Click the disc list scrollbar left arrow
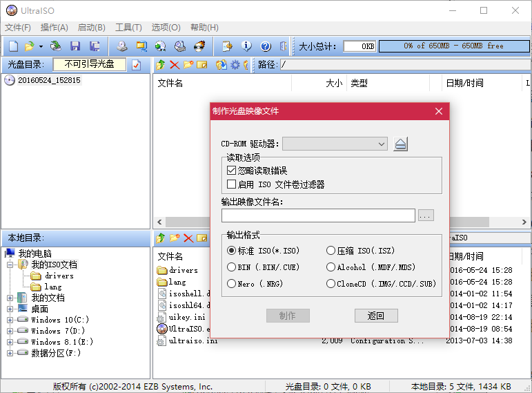 pyautogui.click(x=159, y=222)
